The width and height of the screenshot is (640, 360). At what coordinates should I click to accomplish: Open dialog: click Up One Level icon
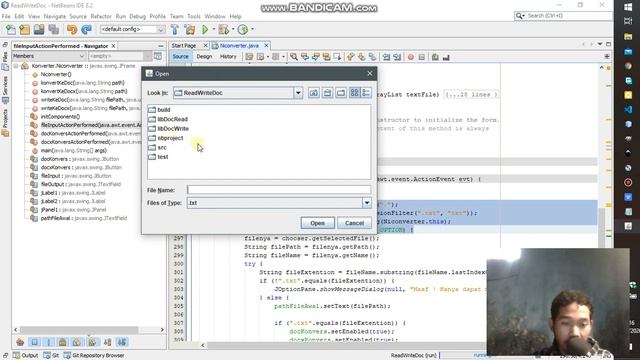[x=313, y=93]
